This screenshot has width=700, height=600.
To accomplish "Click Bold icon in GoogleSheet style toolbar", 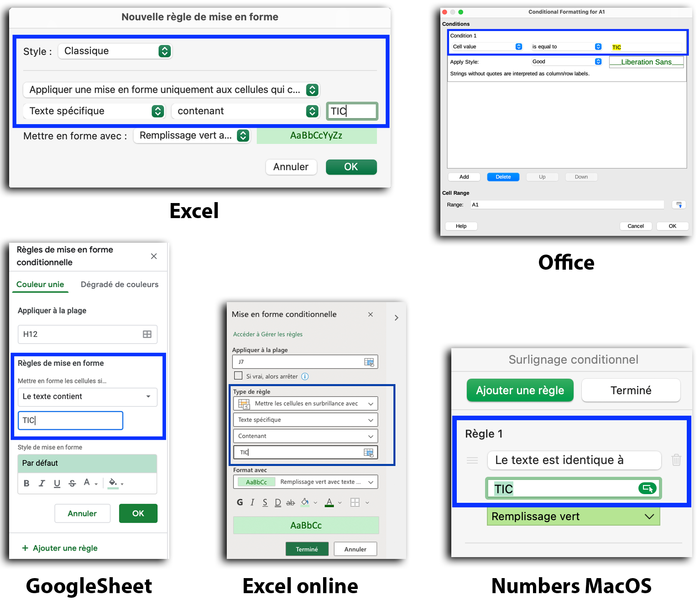I will tap(26, 483).
